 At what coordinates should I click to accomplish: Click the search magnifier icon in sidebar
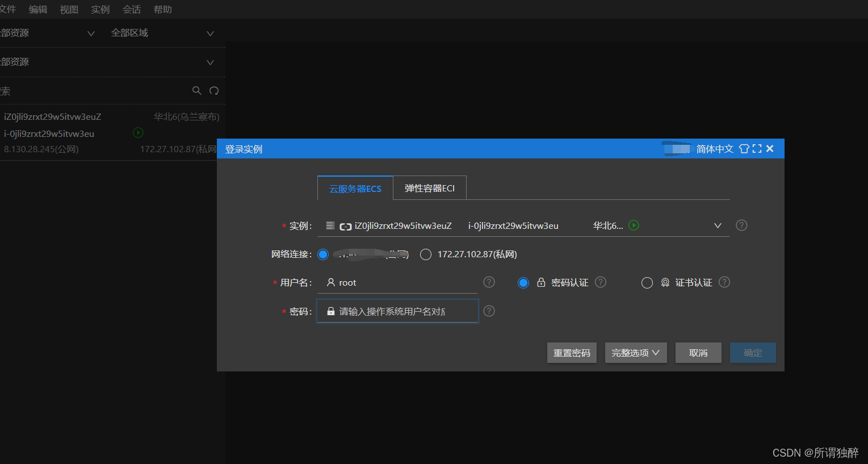coord(196,90)
